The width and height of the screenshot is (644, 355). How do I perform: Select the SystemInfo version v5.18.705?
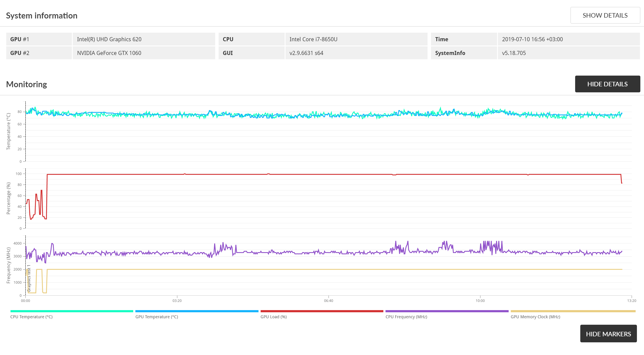[x=514, y=53]
